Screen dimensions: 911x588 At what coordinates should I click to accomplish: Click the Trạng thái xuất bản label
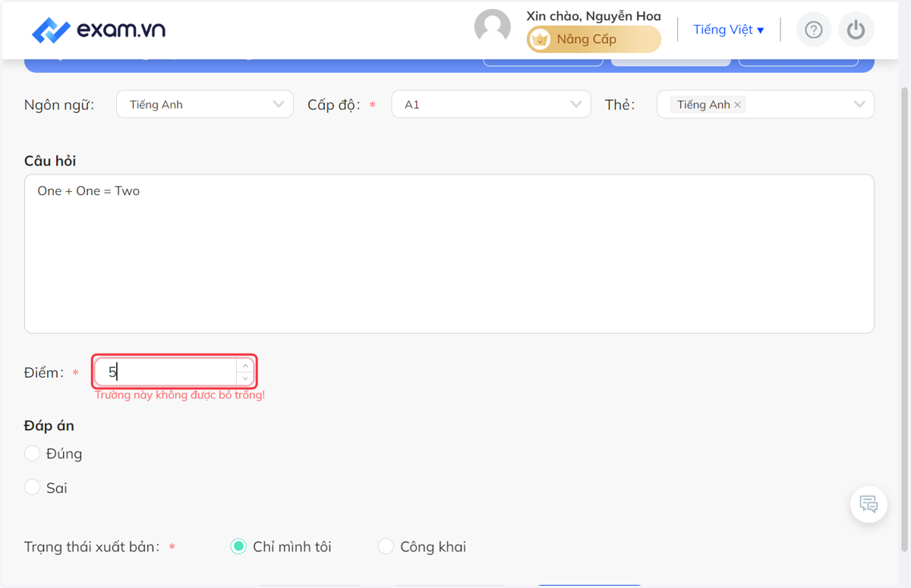click(92, 547)
